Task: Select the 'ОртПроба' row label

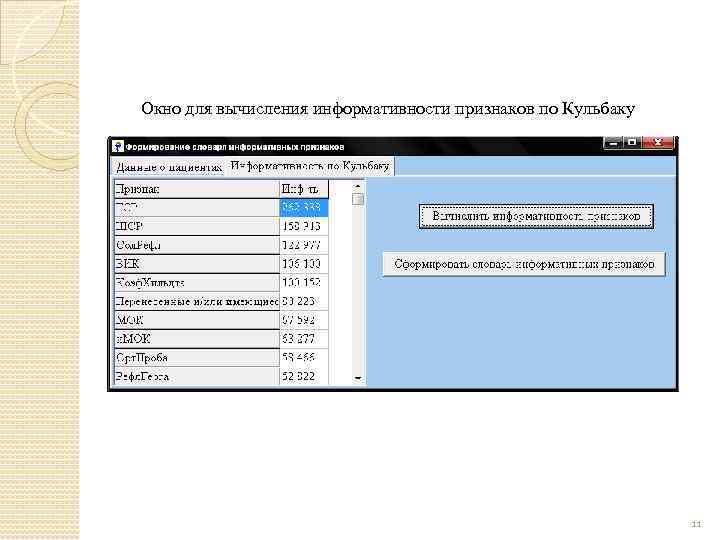Action: [197, 358]
